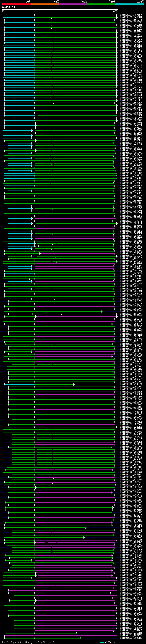The height and width of the screenshot is (644, 146).
Task: Open hit UniRef100_A8J3F7
Action: 131,15
